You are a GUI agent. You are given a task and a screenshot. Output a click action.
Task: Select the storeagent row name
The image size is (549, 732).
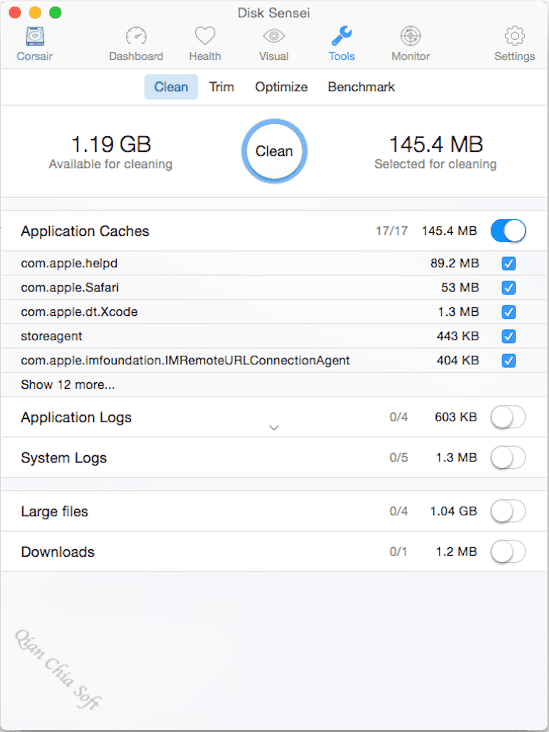pyautogui.click(x=51, y=336)
